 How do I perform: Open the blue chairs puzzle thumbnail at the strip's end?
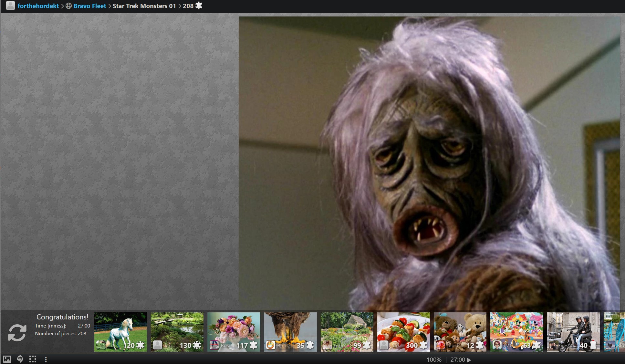[614, 332]
